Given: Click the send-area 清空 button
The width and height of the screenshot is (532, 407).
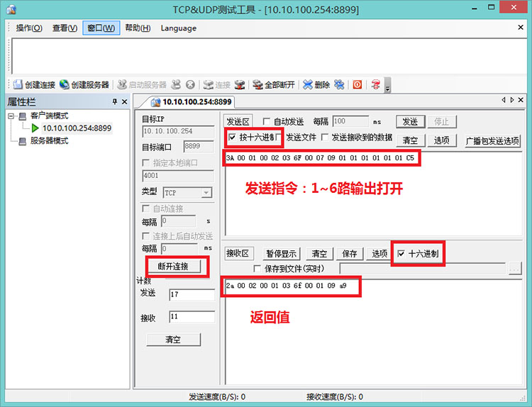Looking at the screenshot, I should point(410,140).
